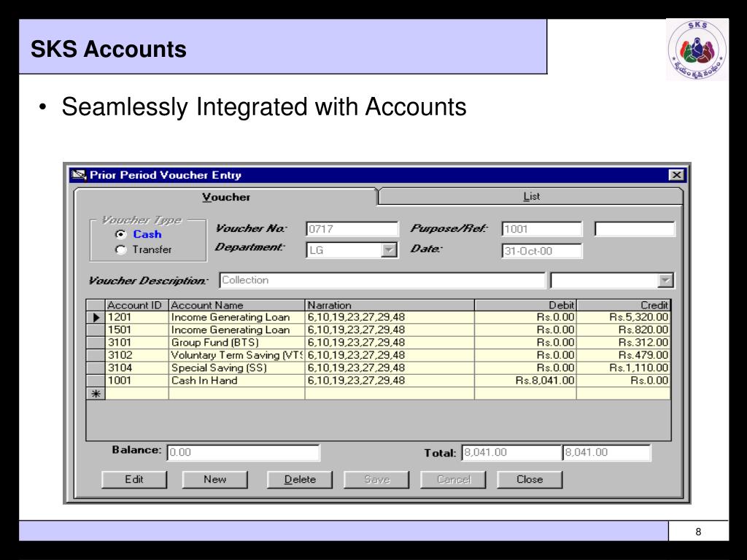This screenshot has height=560, width=747.
Task: Click the credit value Rs.312.00
Action: [624, 343]
